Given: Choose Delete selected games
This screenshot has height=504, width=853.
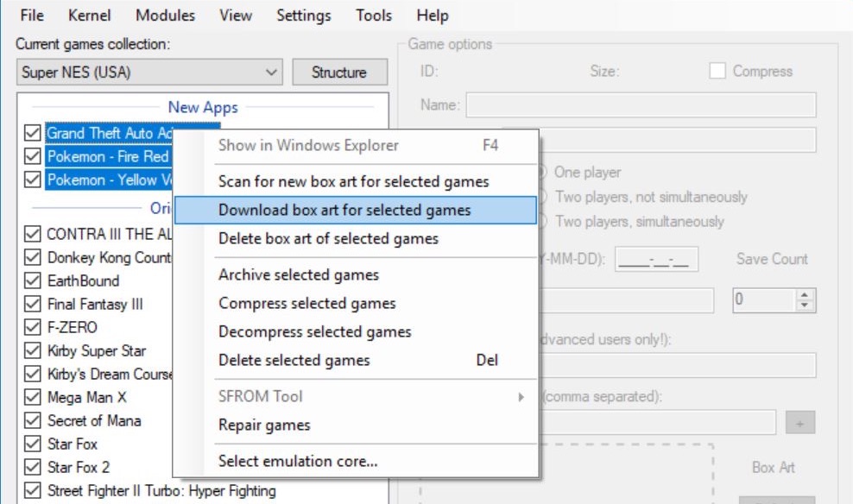Looking at the screenshot, I should point(356,361).
